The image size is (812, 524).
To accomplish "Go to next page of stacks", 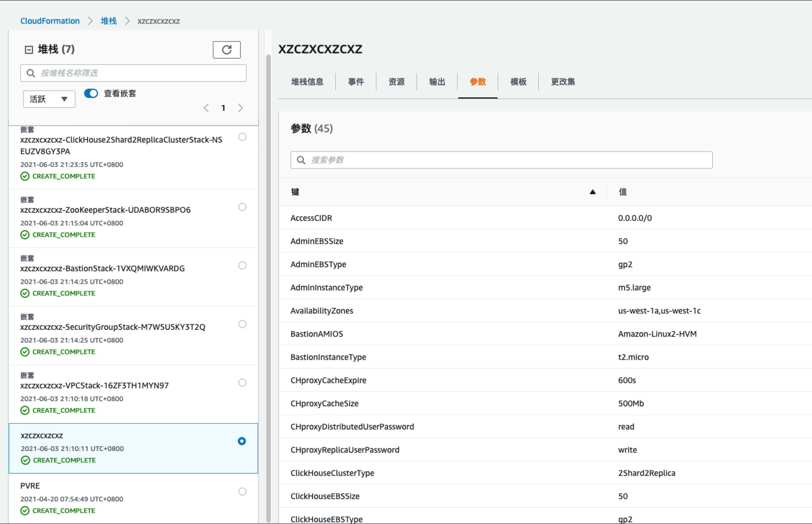I will pos(240,108).
